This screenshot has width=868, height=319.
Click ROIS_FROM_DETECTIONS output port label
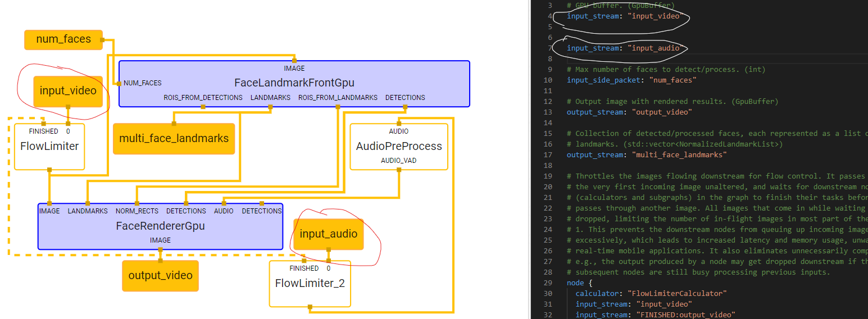point(203,98)
